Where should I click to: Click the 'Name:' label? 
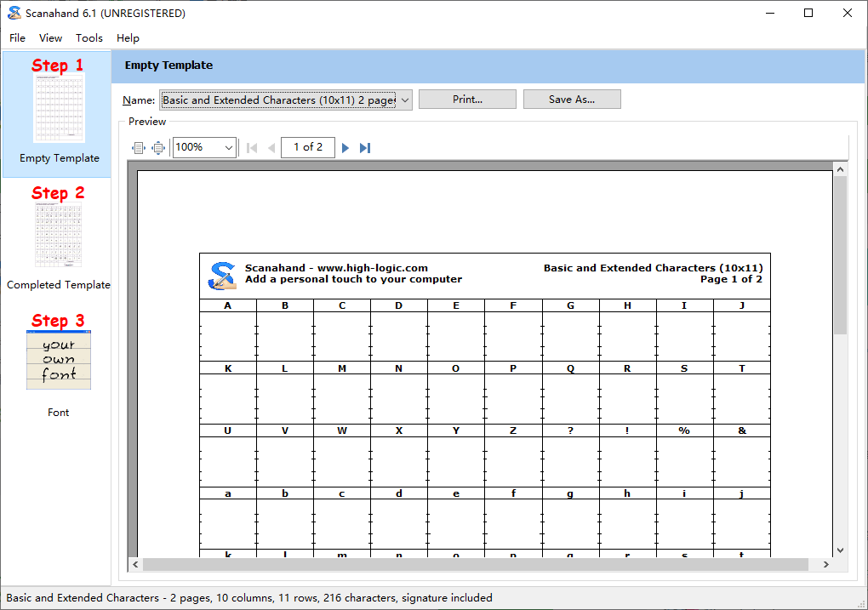coord(139,100)
